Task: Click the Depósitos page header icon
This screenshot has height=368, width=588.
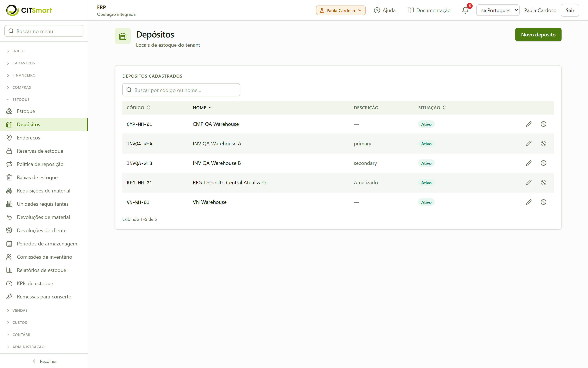Action: [123, 36]
